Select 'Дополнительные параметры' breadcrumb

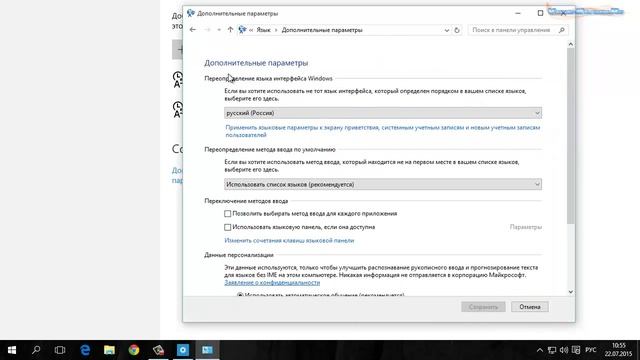pos(322,30)
